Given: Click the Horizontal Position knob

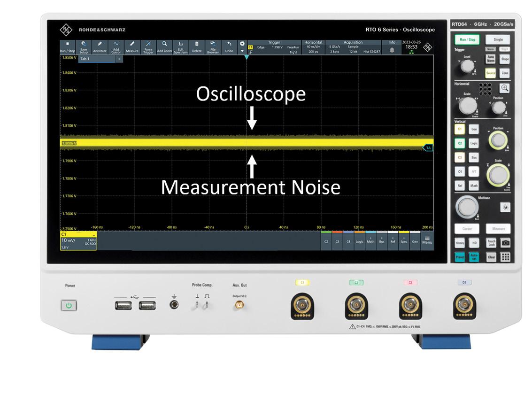Looking at the screenshot, I should point(498,108).
